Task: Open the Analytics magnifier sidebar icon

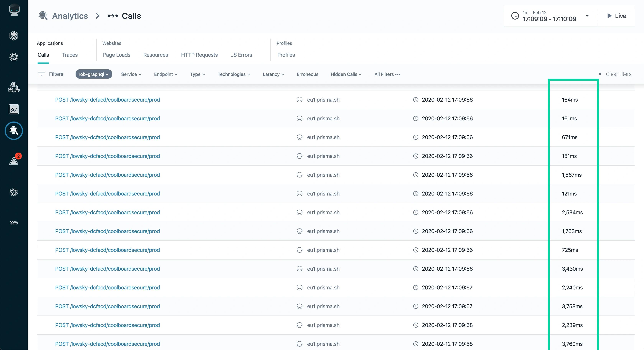Action: coord(14,131)
